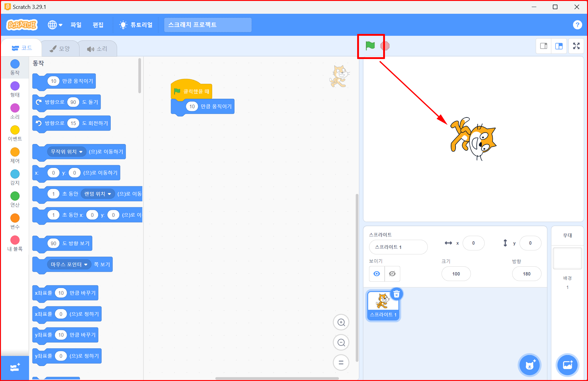Screen dimensions: 588x381
Task: Enter full screen stage mode
Action: point(576,46)
